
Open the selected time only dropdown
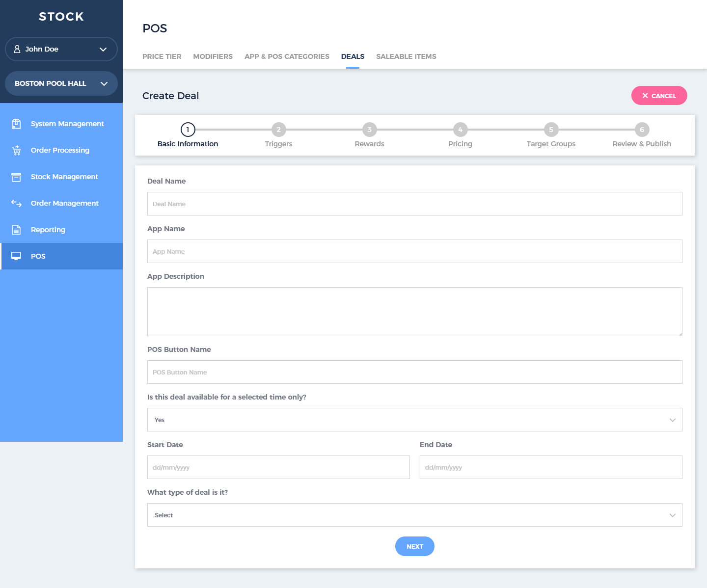pos(414,420)
